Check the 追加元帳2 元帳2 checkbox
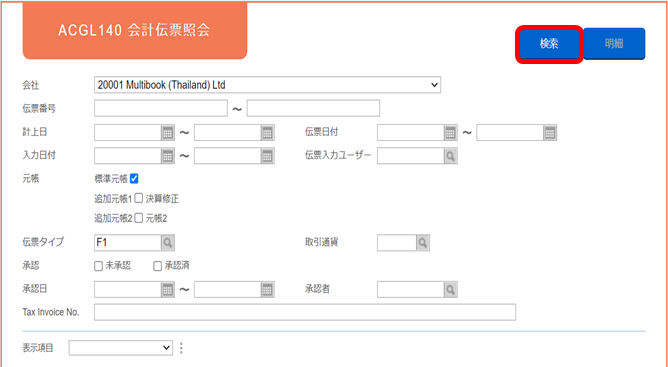668x367 pixels. pos(138,218)
